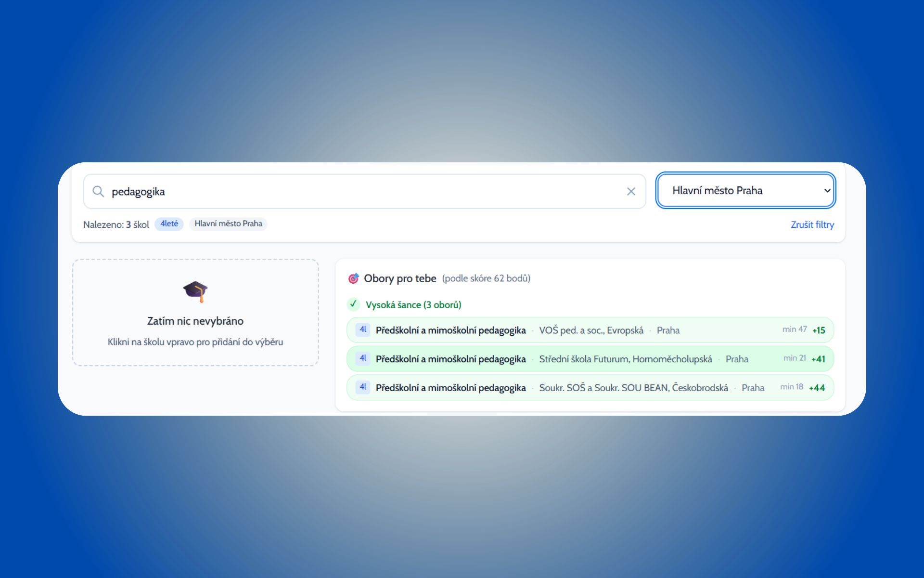
Task: Toggle the 4leté filter chip
Action: point(169,224)
